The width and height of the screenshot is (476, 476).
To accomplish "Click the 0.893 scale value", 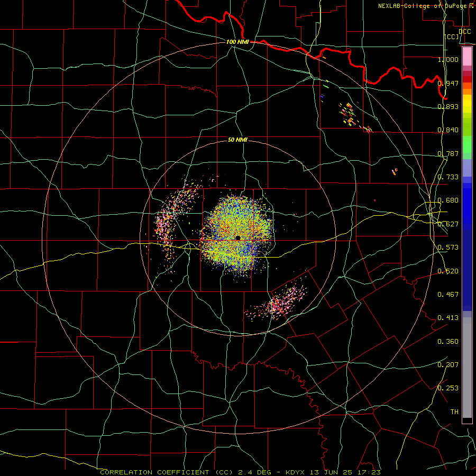I will point(448,106).
